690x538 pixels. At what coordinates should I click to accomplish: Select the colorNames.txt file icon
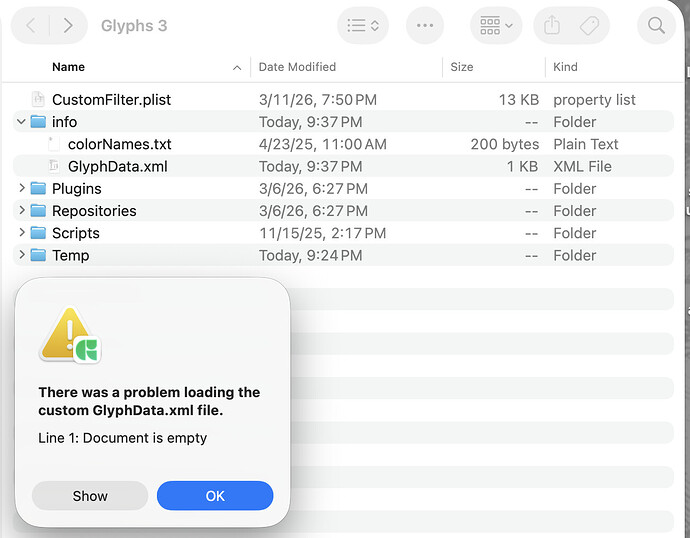coord(54,144)
